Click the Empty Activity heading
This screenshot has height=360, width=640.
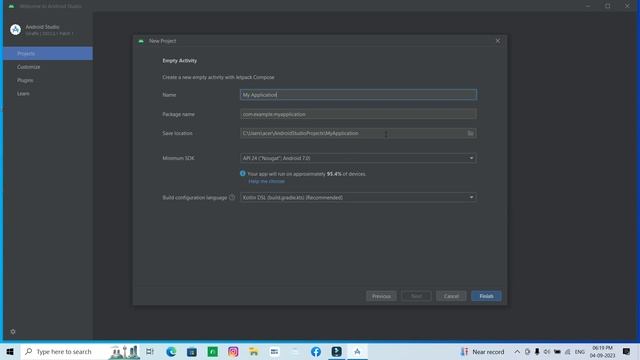(180, 60)
